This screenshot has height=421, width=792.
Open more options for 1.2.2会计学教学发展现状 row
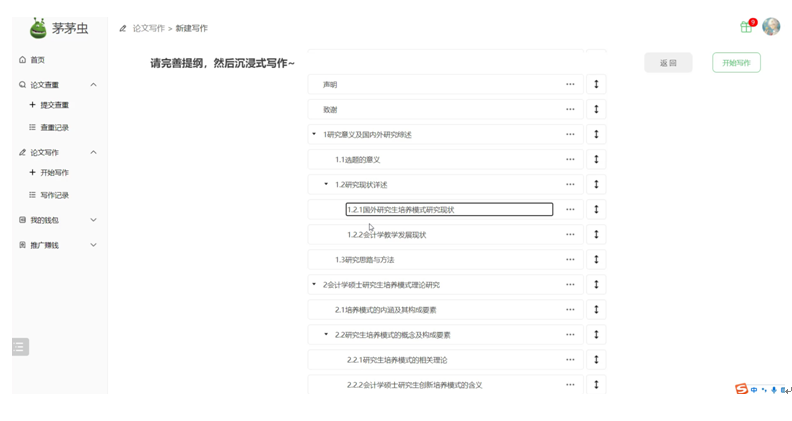(570, 234)
